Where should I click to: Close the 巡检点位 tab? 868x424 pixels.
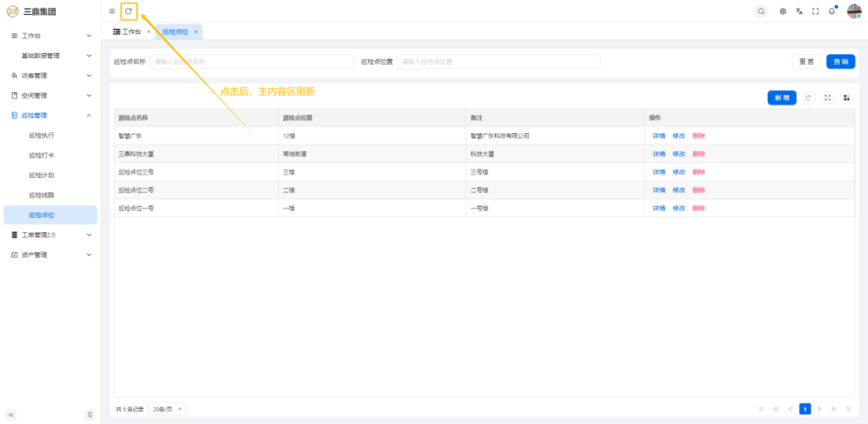pyautogui.click(x=195, y=32)
